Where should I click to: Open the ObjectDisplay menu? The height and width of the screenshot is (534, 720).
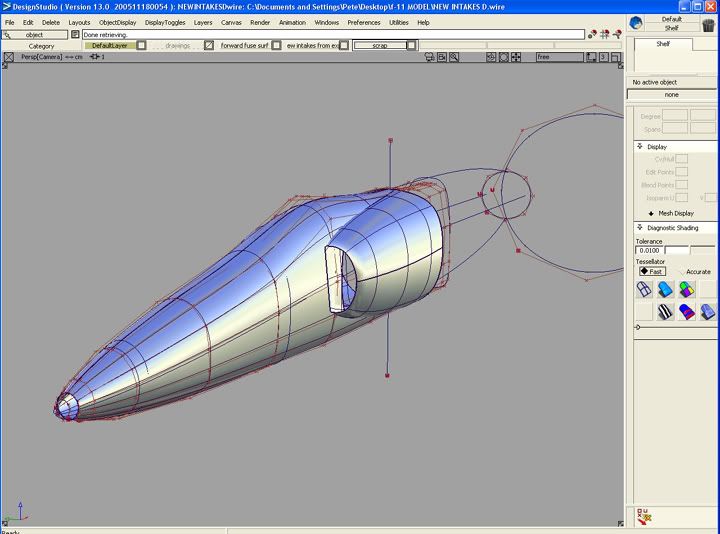tap(117, 22)
